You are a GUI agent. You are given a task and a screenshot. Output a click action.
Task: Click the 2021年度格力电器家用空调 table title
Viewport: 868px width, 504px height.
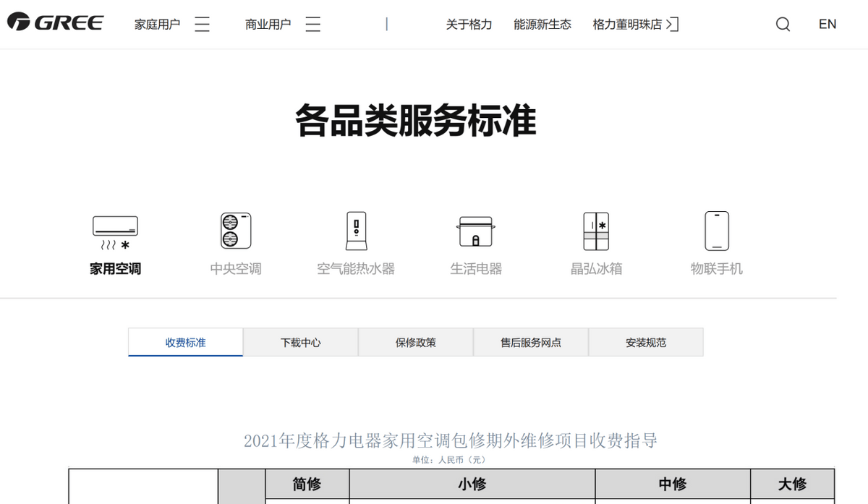click(x=450, y=440)
